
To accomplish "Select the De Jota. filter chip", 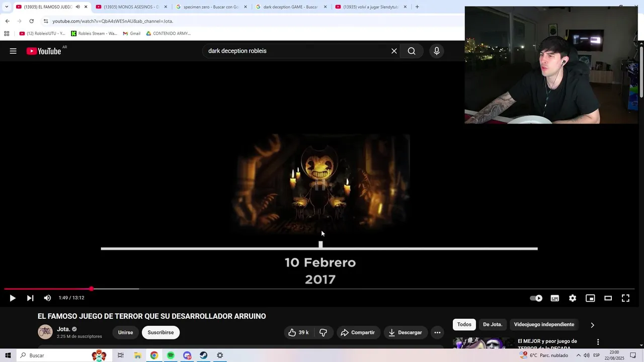I will [x=493, y=325].
